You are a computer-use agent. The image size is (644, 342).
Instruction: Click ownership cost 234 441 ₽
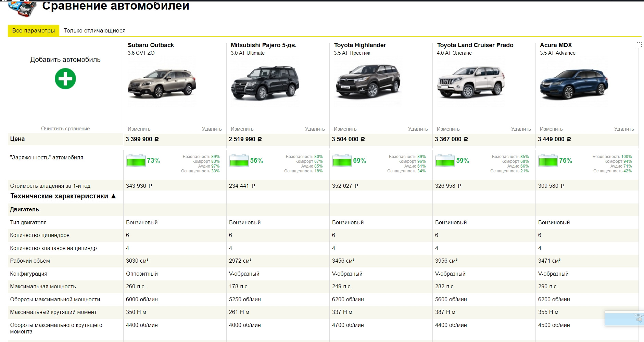point(242,186)
